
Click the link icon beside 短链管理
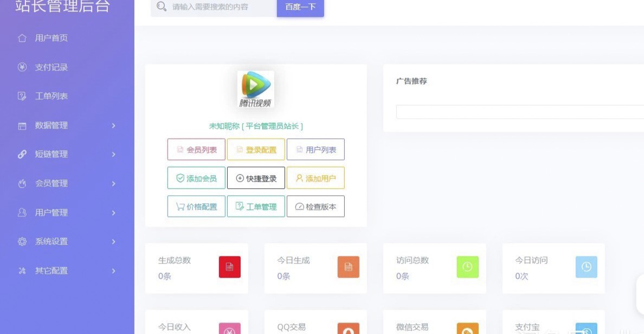tap(22, 155)
